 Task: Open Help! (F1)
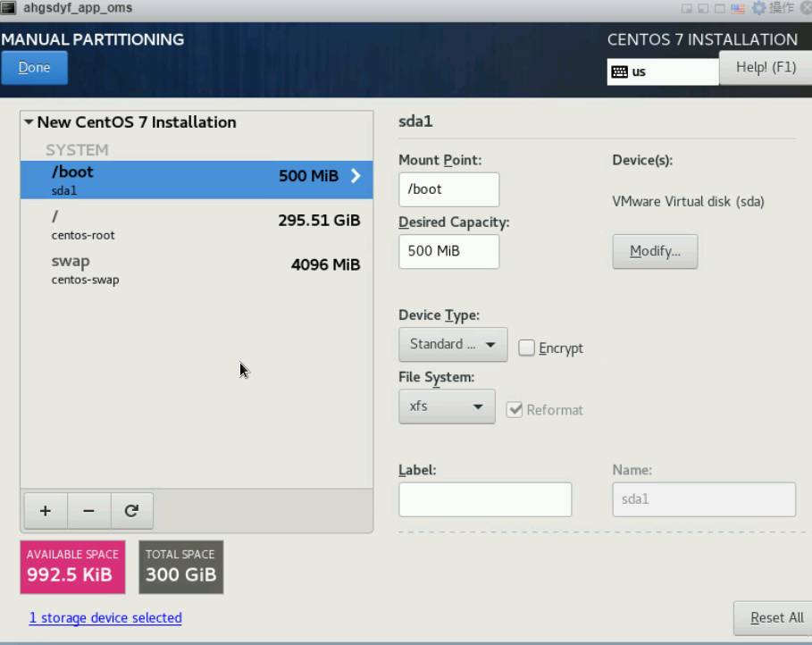(766, 67)
